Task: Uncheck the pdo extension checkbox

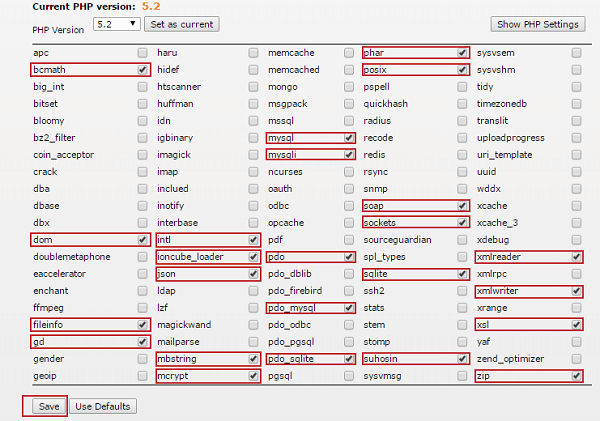Action: coord(349,257)
